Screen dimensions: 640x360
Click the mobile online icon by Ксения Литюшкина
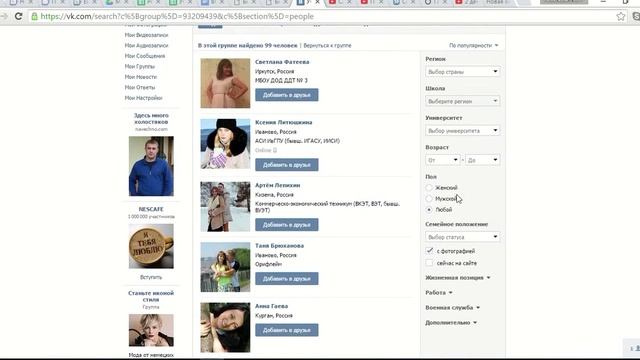pyautogui.click(x=275, y=150)
